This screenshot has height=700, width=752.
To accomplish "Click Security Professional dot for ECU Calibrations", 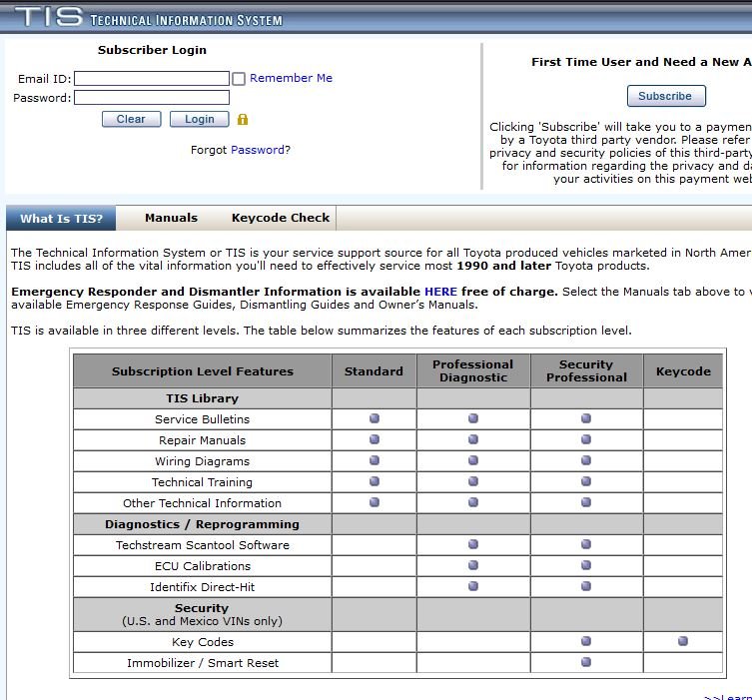I will tap(586, 565).
